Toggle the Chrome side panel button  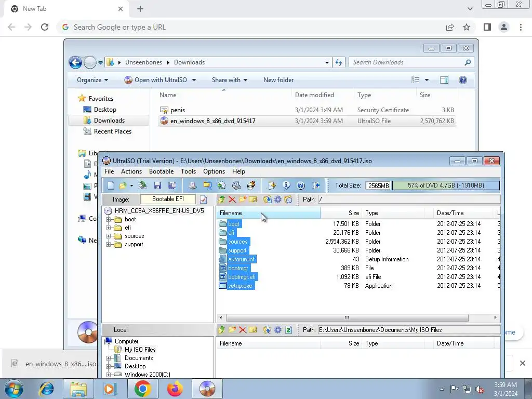(487, 27)
